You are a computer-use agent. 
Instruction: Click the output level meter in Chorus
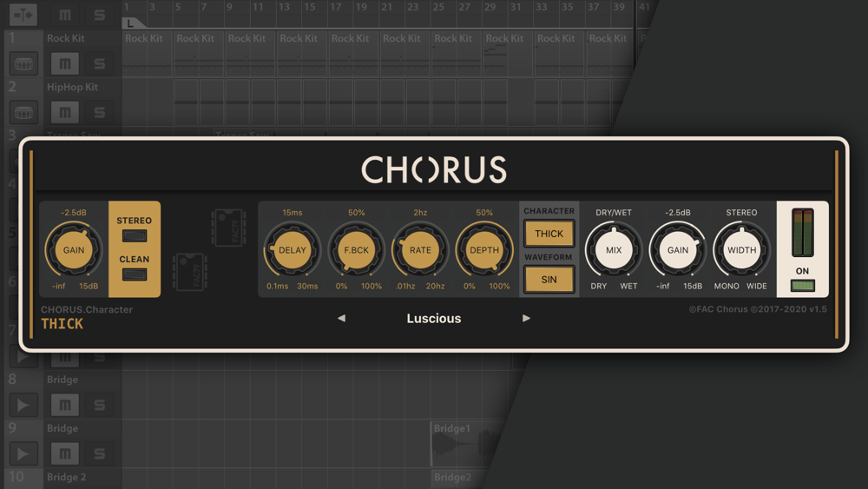click(x=802, y=233)
